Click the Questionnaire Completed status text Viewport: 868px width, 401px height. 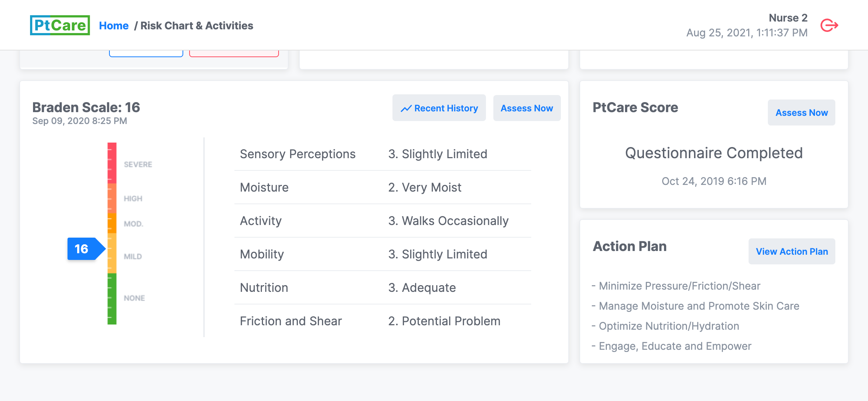pos(714,153)
